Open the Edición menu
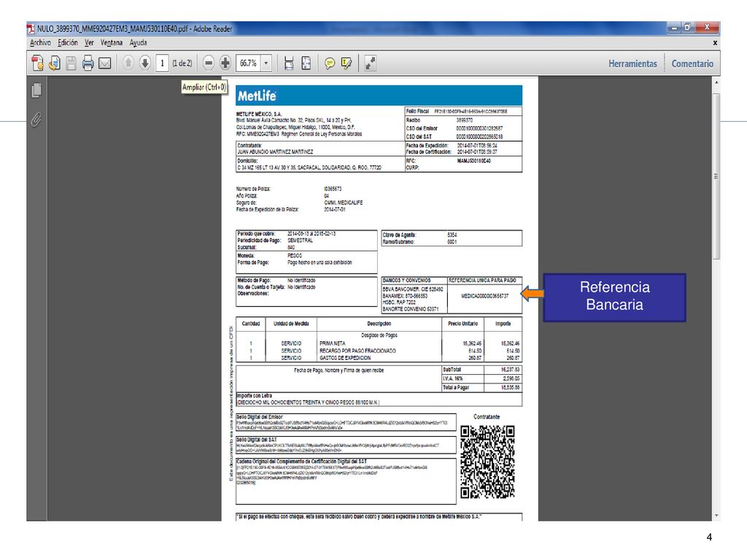 pyautogui.click(x=68, y=43)
